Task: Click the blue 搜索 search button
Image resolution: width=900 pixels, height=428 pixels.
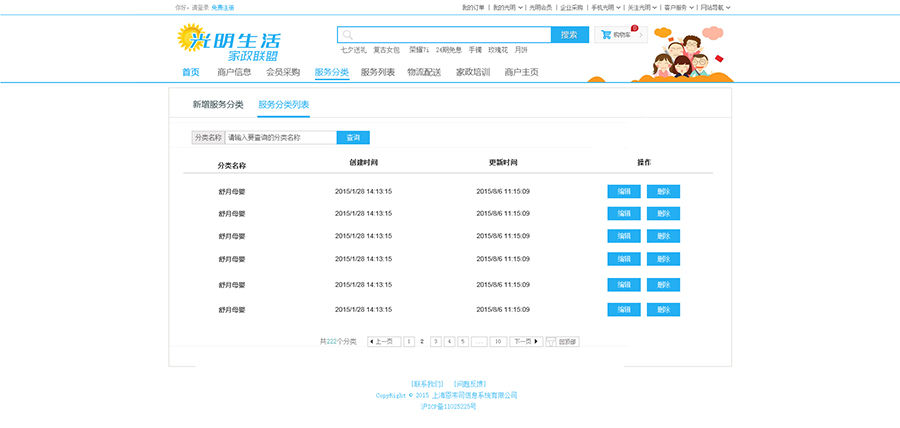Action: click(568, 35)
